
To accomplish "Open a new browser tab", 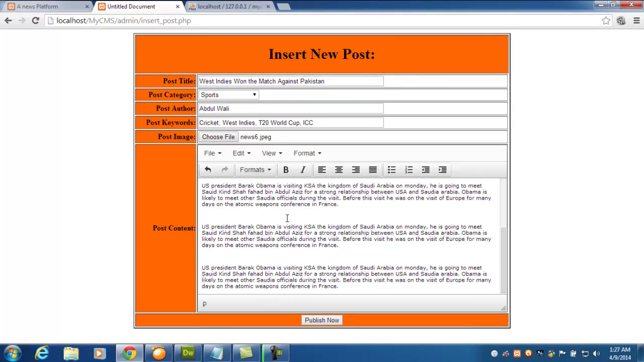I will (x=284, y=7).
